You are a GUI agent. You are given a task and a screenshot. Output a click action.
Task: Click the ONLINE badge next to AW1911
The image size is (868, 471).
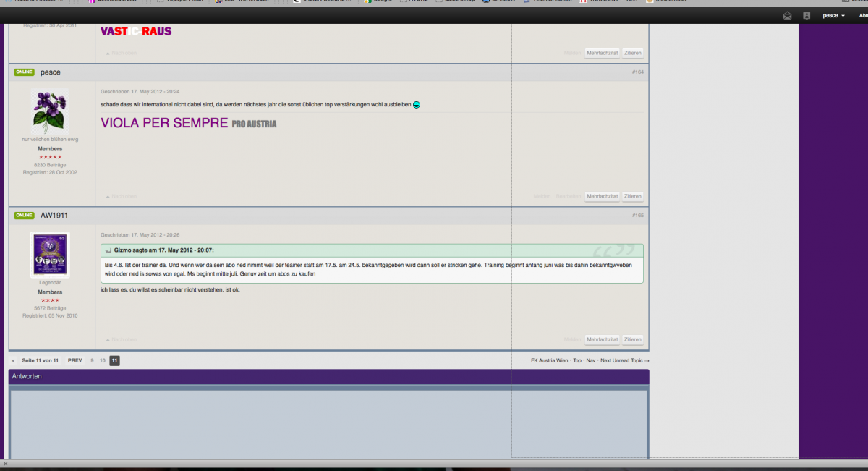(24, 216)
